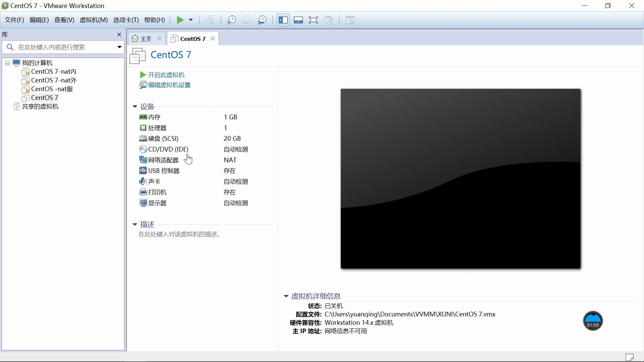Open the snapshot manager

[262, 20]
